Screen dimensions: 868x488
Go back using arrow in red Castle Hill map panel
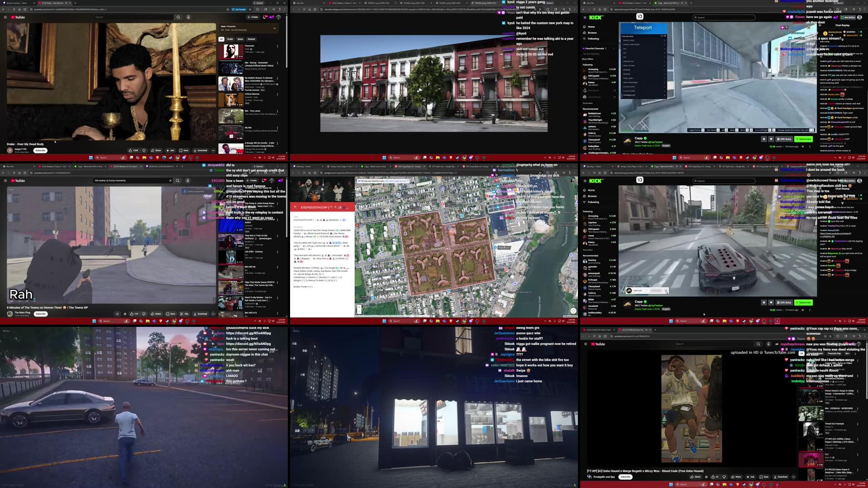pyautogui.click(x=295, y=207)
